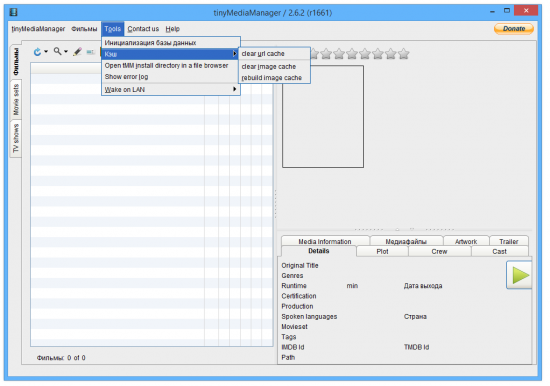
Task: Click the TMDB Id label
Action: click(x=416, y=347)
